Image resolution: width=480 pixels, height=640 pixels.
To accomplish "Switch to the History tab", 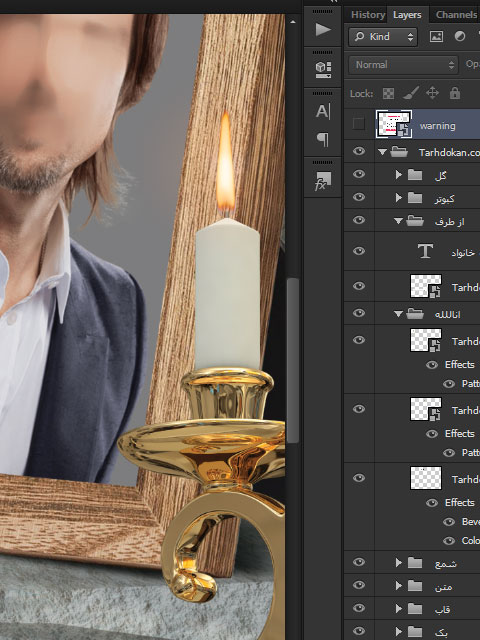I will (x=368, y=15).
